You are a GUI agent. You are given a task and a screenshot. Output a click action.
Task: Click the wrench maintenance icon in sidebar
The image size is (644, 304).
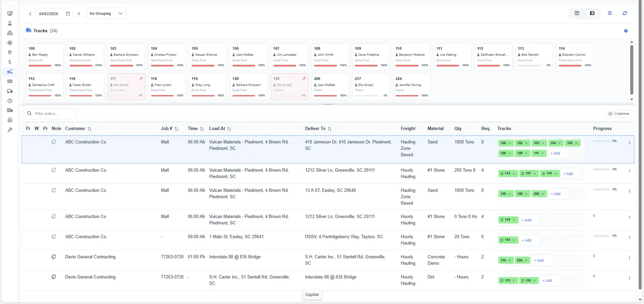pos(10,130)
